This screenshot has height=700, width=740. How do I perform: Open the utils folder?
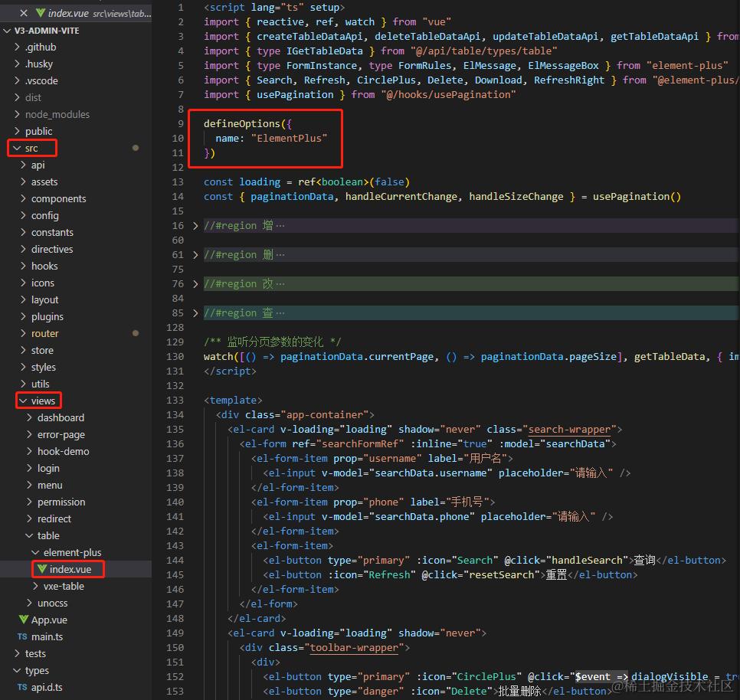(40, 384)
